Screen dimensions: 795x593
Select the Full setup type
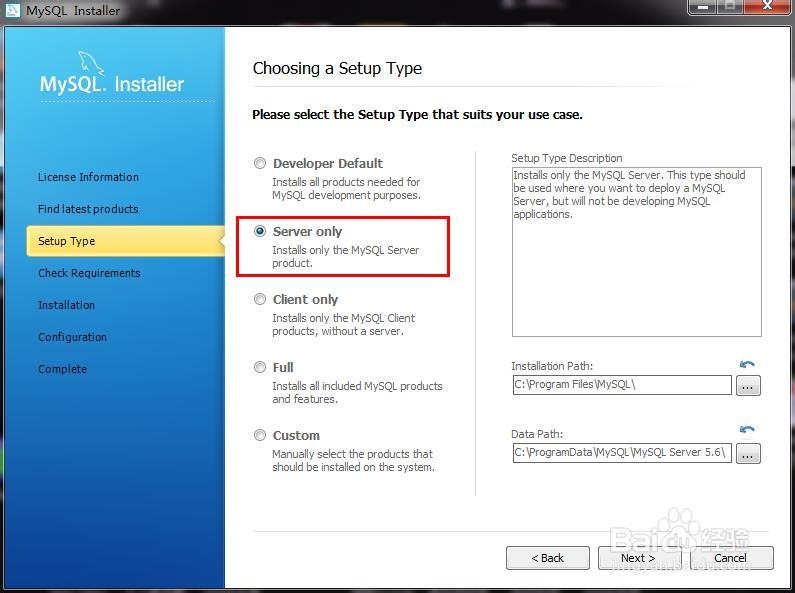tap(260, 367)
